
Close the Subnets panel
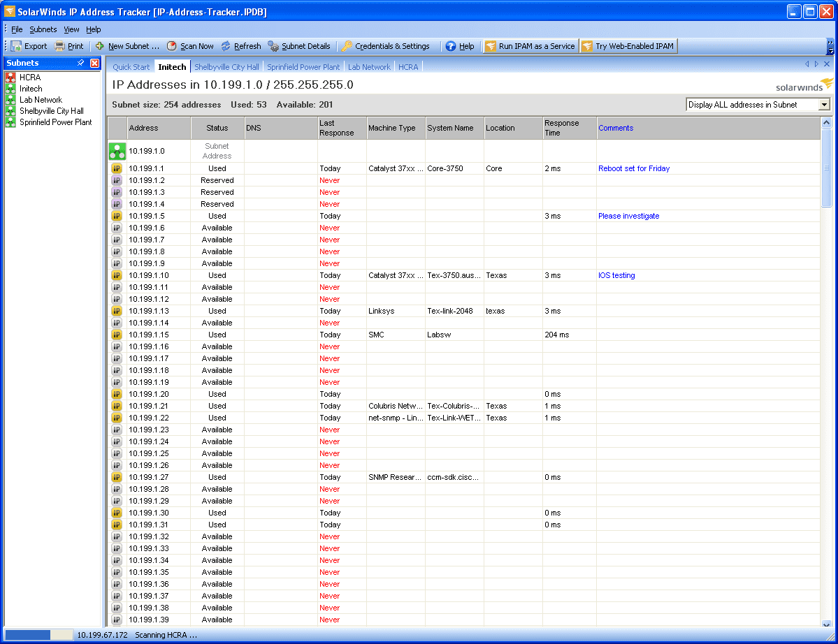94,63
